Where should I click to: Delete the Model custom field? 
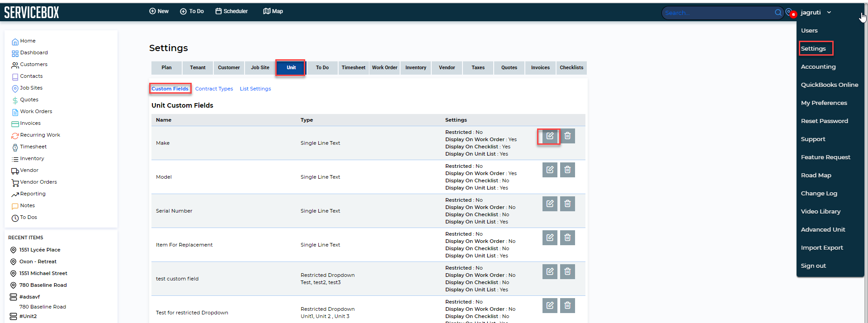pos(567,170)
